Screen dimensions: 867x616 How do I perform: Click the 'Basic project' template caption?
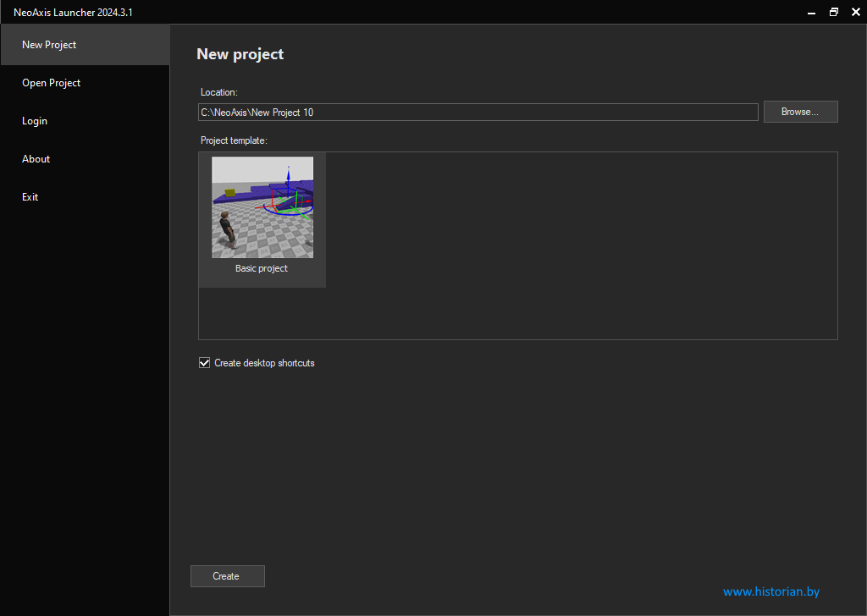tap(262, 268)
